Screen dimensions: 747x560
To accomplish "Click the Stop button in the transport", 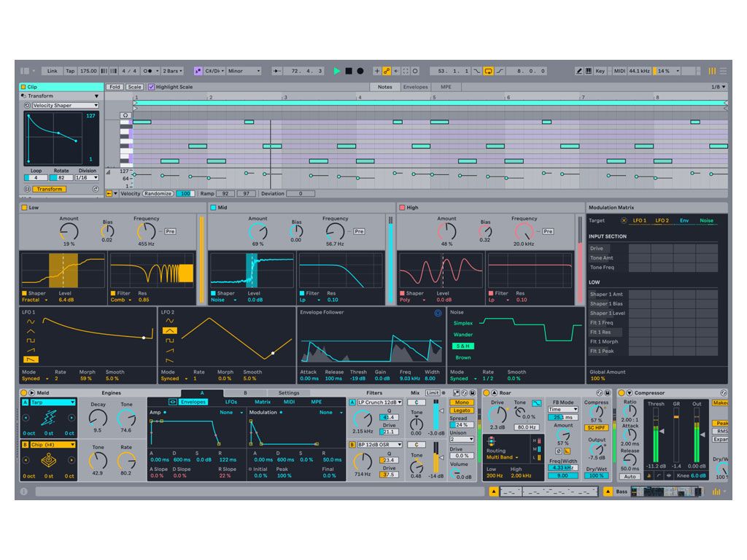I will coord(349,71).
